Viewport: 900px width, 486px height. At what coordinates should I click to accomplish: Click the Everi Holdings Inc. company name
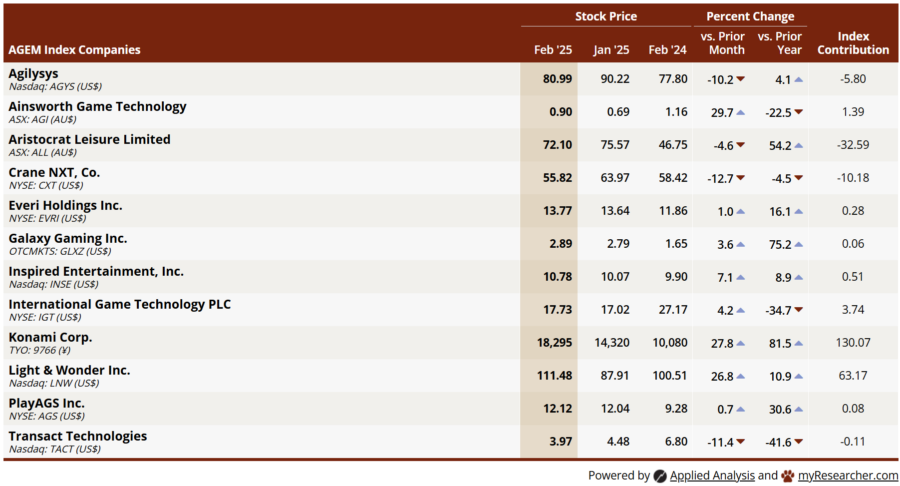click(65, 205)
